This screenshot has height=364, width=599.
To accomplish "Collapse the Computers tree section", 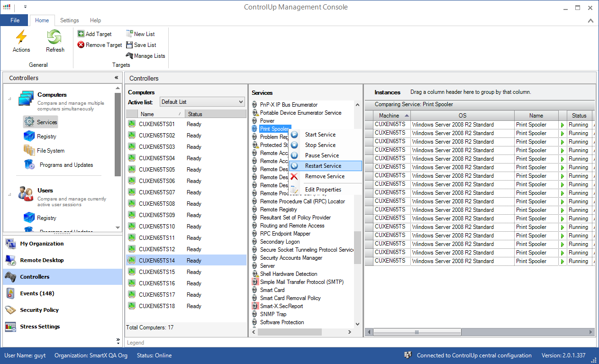I will tap(10, 99).
